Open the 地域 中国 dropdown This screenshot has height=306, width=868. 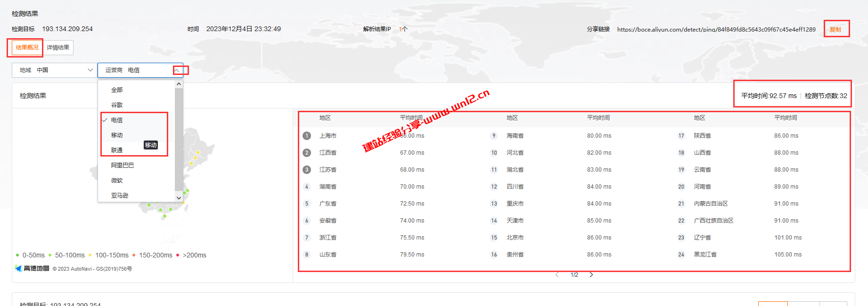(x=54, y=70)
